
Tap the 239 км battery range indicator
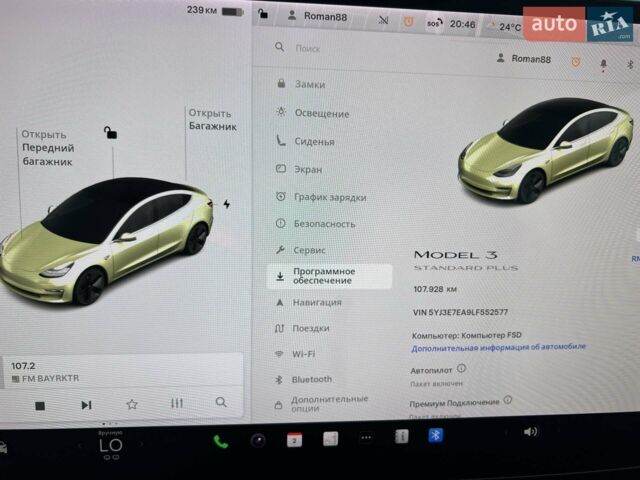point(215,10)
